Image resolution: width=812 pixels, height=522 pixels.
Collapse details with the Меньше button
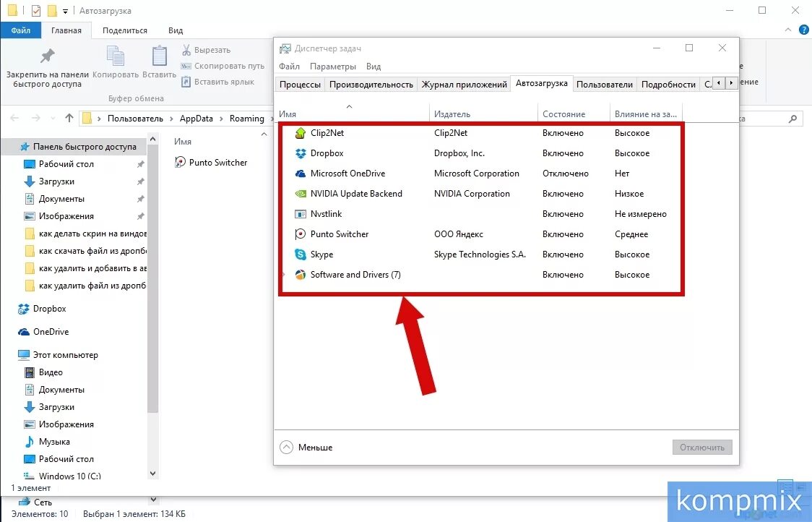pos(309,447)
